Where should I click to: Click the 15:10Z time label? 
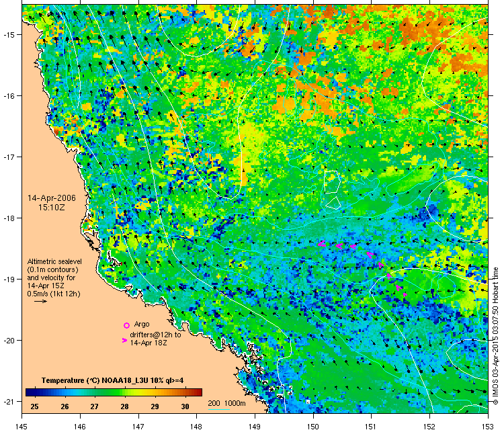[x=52, y=208]
